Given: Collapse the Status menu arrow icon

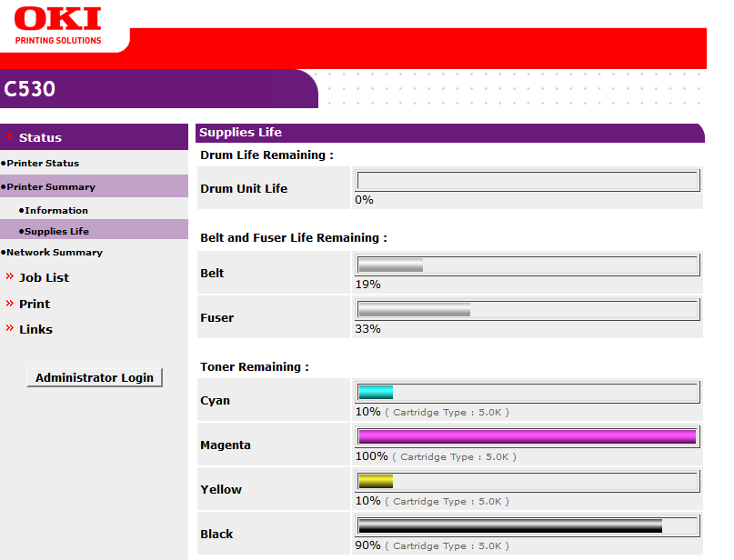Looking at the screenshot, I should point(9,136).
